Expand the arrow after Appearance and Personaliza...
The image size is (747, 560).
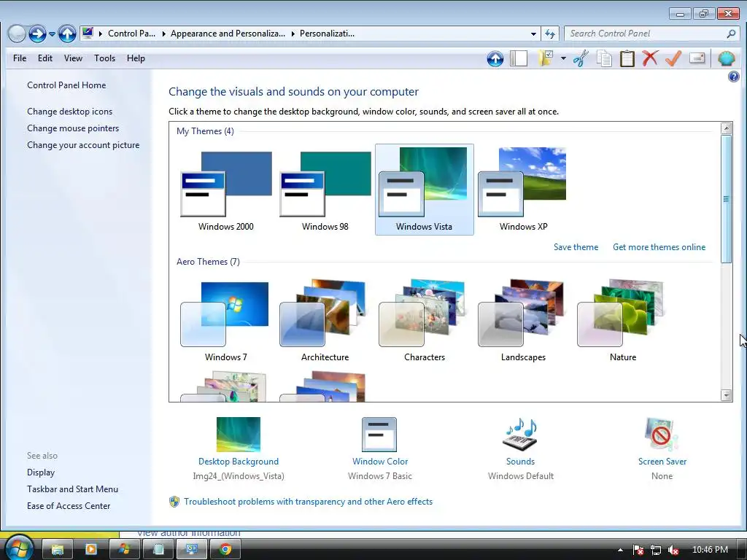(293, 34)
